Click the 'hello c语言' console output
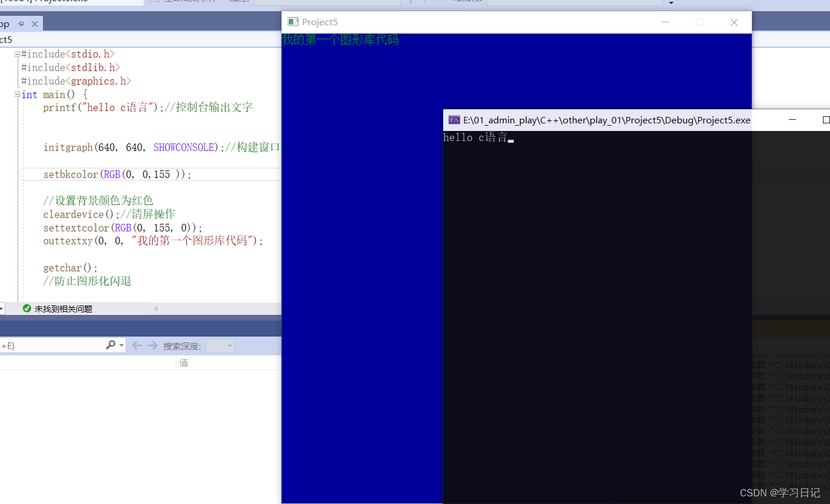The height and width of the screenshot is (504, 830). [475, 137]
